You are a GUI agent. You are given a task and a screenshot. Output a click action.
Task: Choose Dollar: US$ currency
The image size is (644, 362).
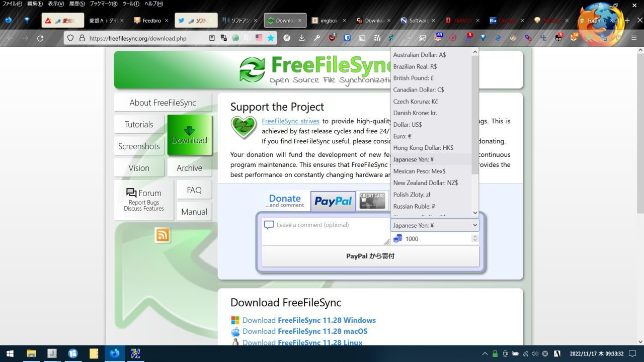(x=431, y=124)
